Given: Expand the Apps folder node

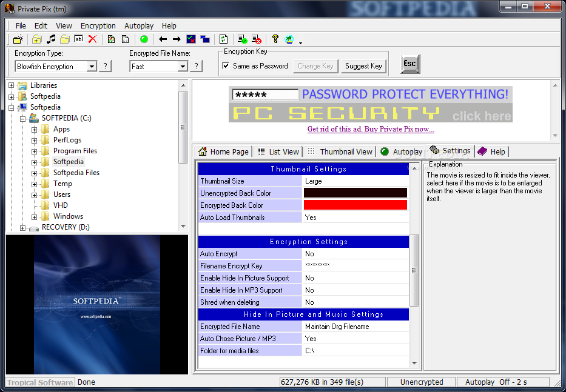Looking at the screenshot, I should tap(35, 130).
